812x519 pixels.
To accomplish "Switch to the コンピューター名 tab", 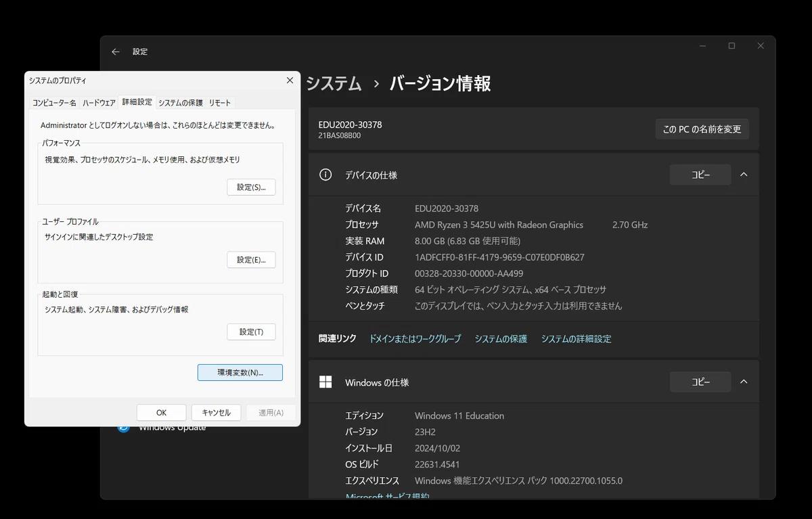I will [54, 103].
